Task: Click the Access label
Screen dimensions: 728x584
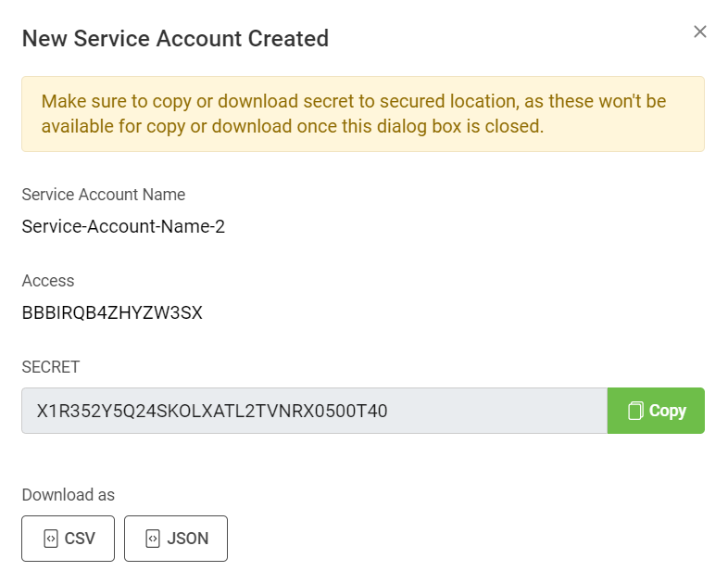Action: pyautogui.click(x=48, y=281)
